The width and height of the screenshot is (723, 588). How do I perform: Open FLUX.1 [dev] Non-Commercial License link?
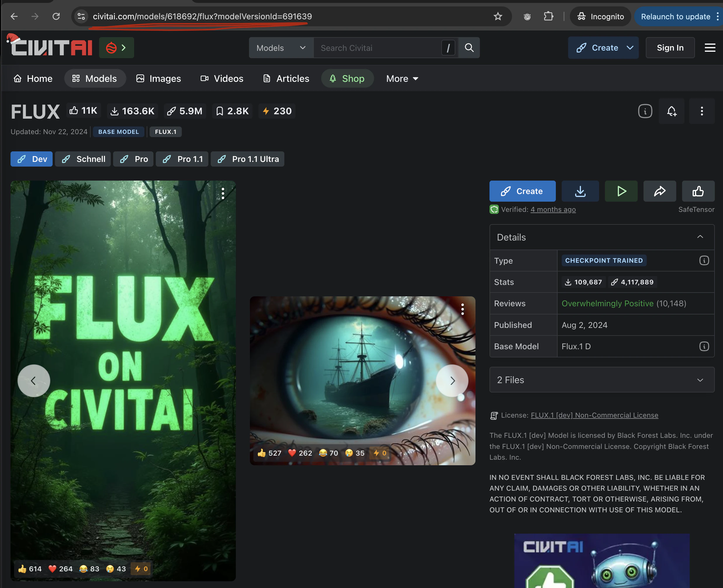coord(594,415)
